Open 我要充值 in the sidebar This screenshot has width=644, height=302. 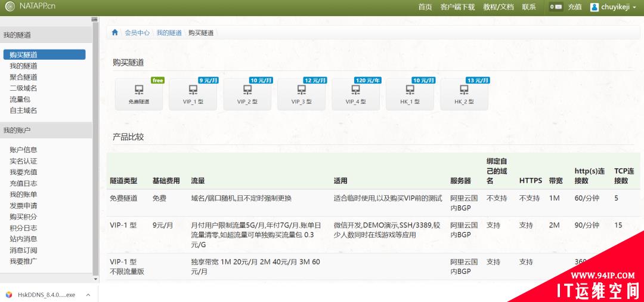click(23, 172)
